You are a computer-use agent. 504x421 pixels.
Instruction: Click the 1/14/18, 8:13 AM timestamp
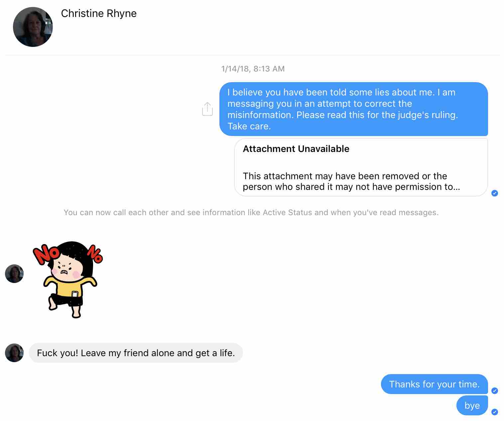point(253,69)
